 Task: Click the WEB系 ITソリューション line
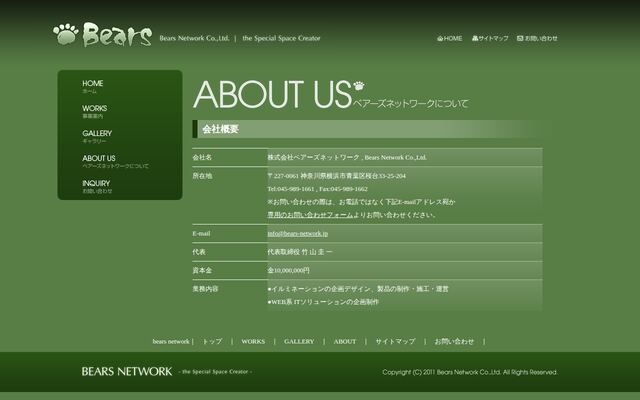point(323,302)
